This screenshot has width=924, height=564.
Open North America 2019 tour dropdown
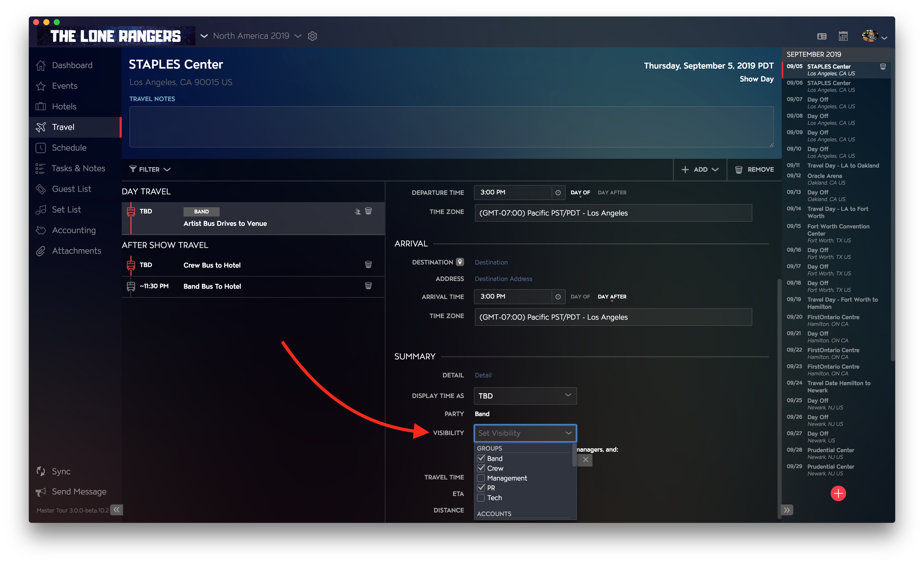coord(257,36)
